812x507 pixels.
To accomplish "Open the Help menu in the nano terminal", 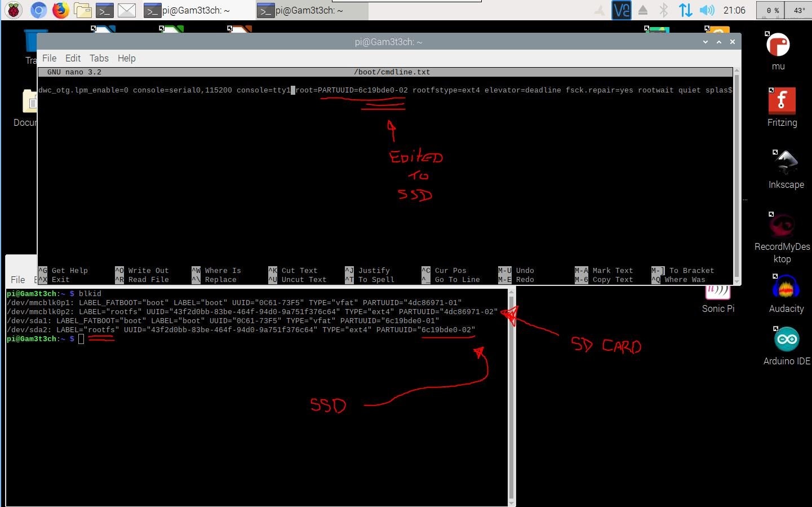I will coord(127,58).
